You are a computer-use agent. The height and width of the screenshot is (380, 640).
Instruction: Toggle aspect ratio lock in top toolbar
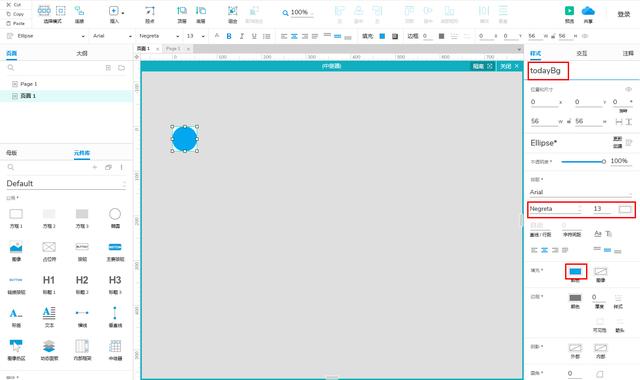[553, 36]
